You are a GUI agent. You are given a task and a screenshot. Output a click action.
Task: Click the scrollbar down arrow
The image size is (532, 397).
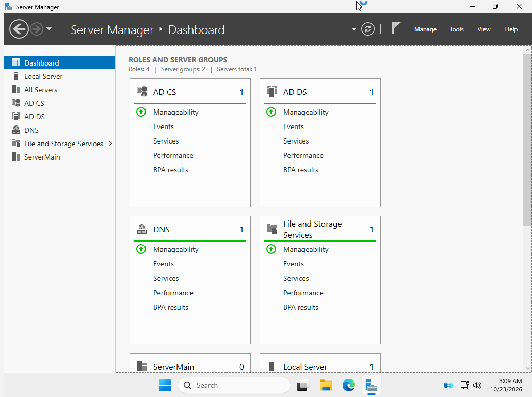[527, 369]
